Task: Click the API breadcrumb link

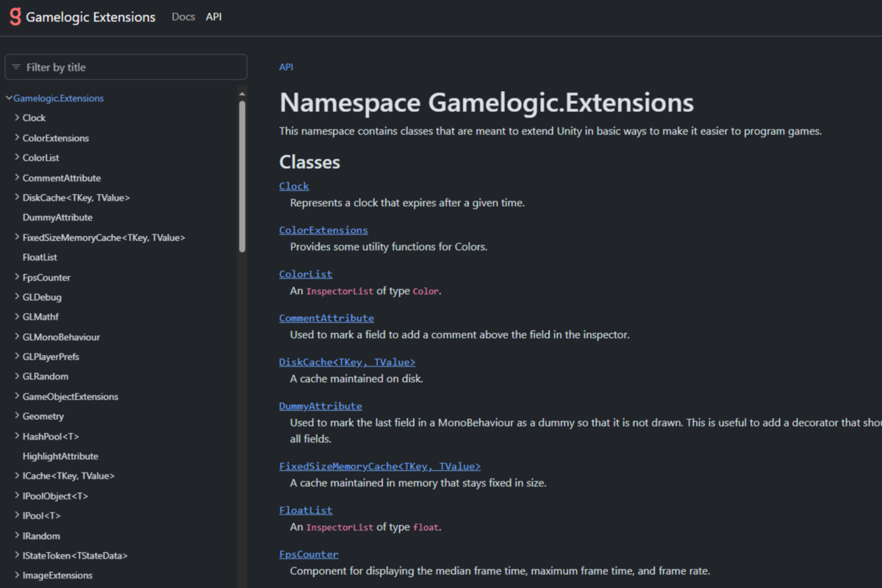Action: [286, 67]
